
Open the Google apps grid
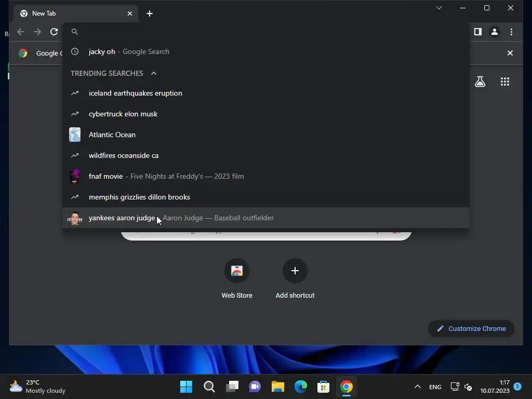(505, 82)
